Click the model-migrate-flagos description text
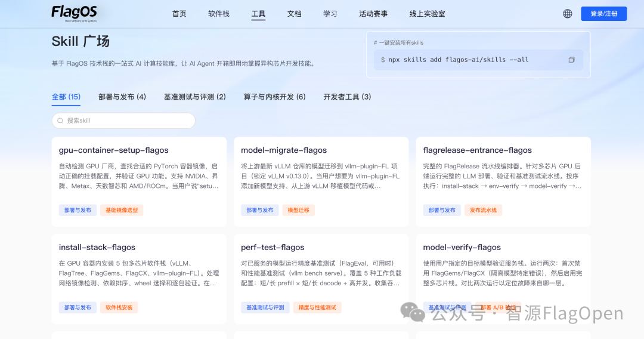This screenshot has height=339, width=644. point(320,176)
